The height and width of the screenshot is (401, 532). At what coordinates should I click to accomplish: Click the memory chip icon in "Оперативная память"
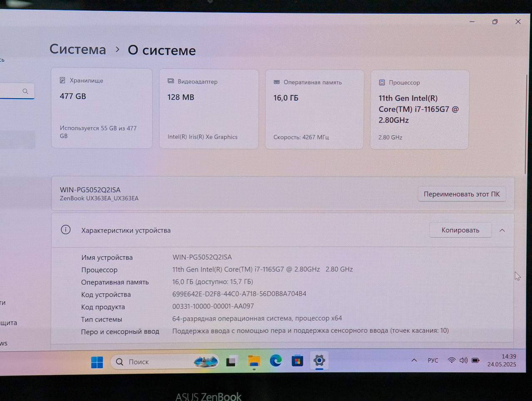point(276,82)
